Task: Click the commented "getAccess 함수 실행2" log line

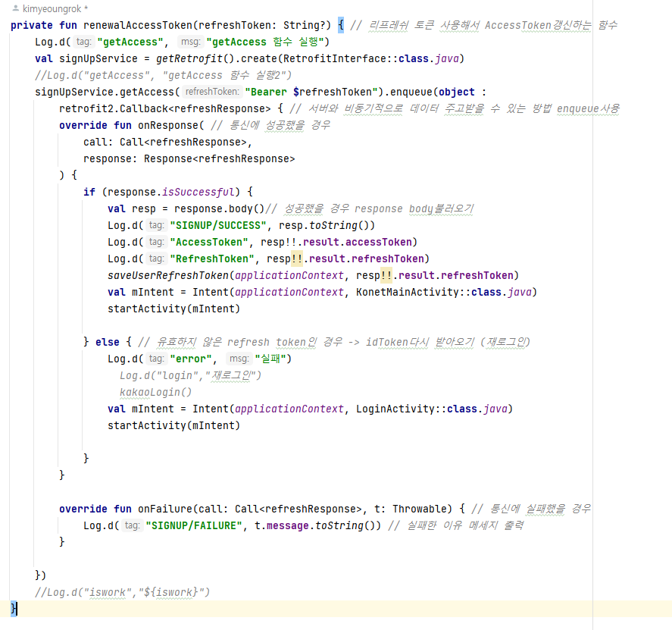Action: point(163,76)
